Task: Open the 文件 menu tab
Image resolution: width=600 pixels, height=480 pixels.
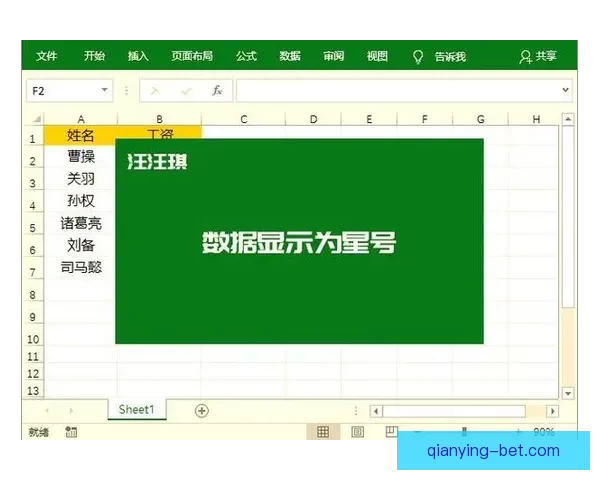Action: pyautogui.click(x=46, y=56)
